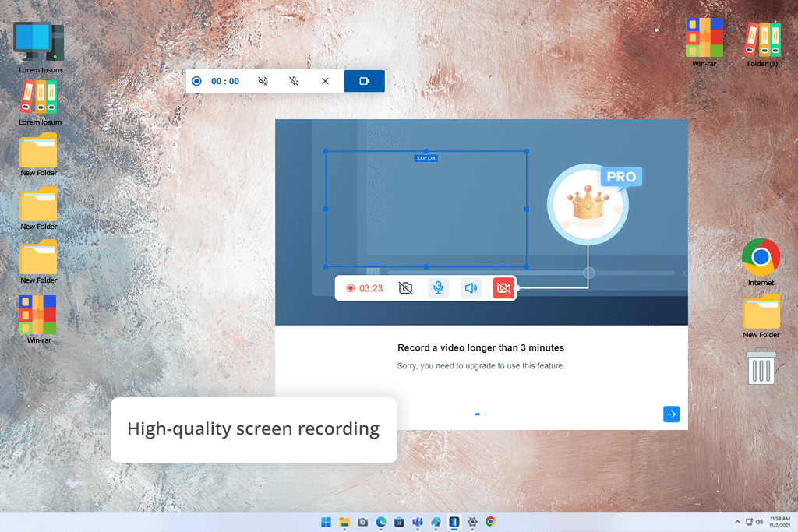
Task: Select New Folder below the Internet shortcut
Action: pos(761,316)
